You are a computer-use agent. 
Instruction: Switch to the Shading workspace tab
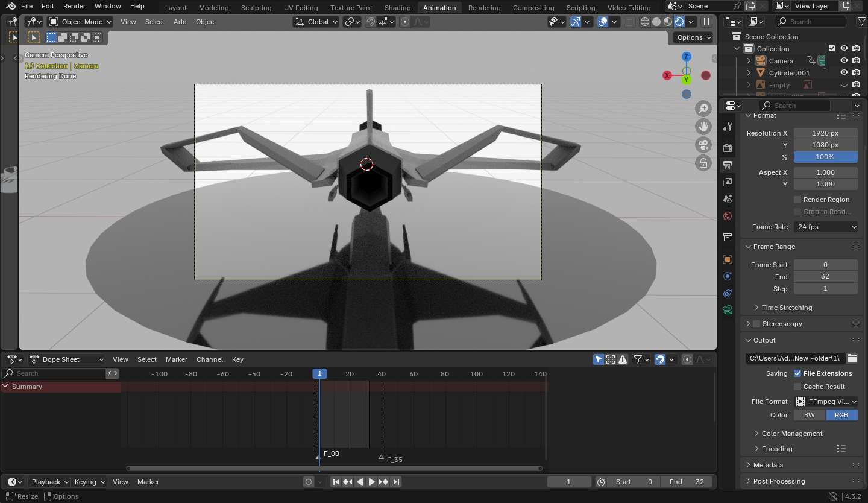point(397,8)
